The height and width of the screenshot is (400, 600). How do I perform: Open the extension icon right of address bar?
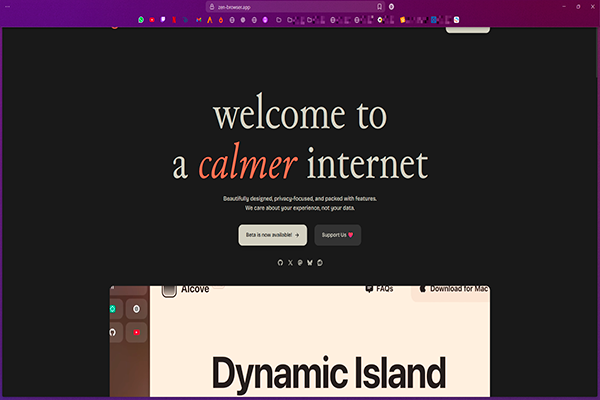pos(391,7)
